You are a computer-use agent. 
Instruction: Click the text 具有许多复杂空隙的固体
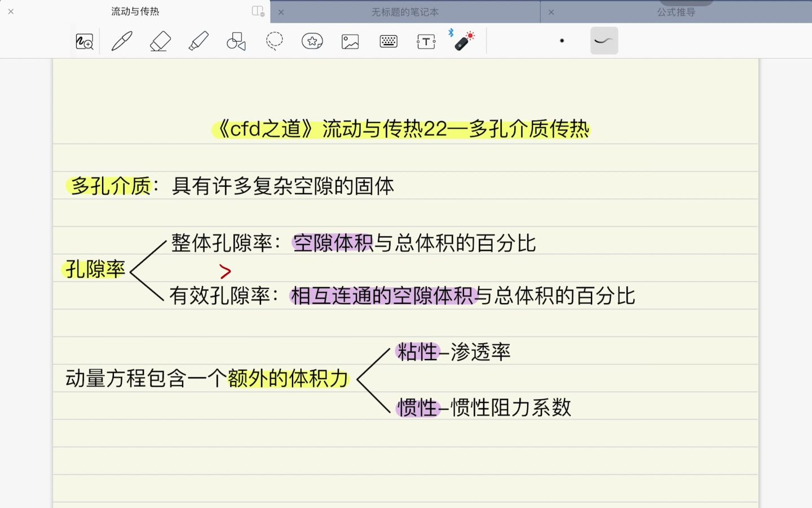click(x=283, y=186)
